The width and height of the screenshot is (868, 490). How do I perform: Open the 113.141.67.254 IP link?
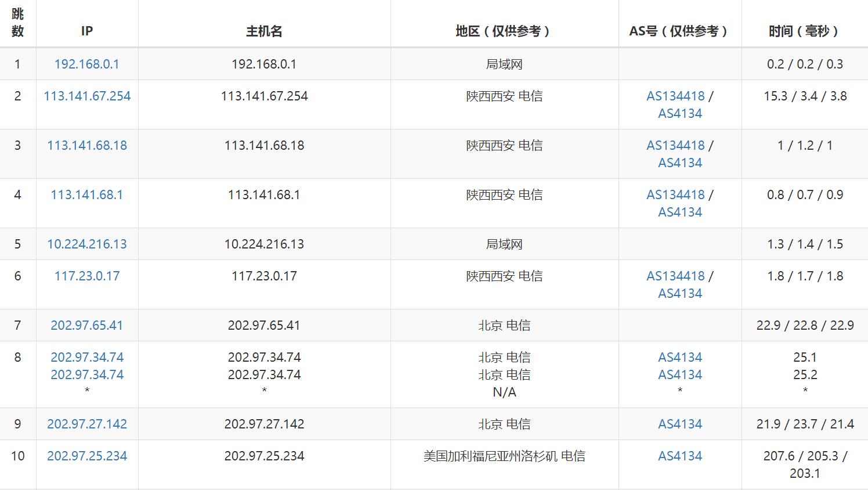click(x=87, y=96)
